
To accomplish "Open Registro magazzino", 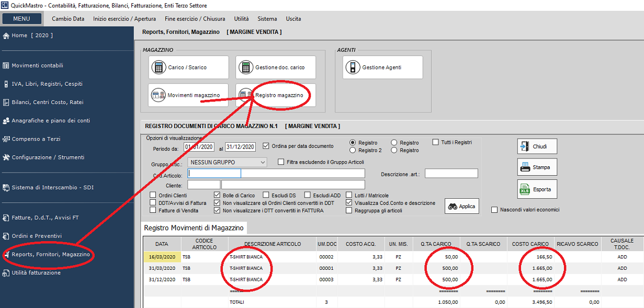I will coord(276,95).
